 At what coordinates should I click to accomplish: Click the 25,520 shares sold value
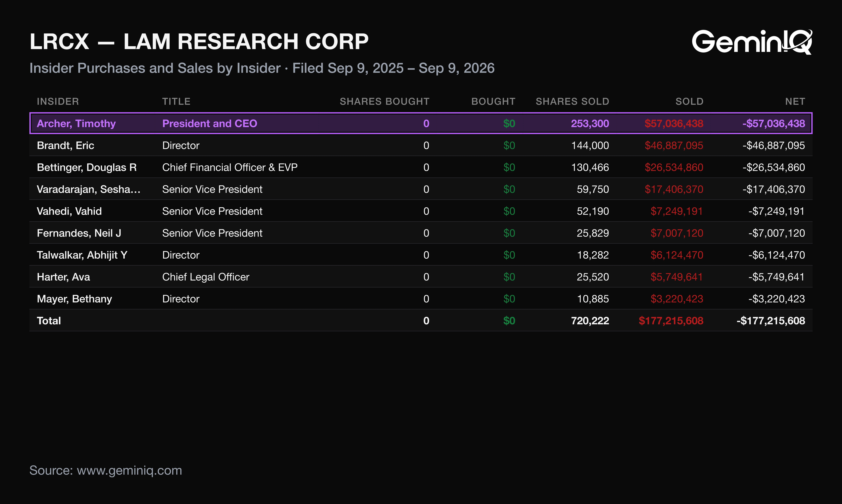pos(593,277)
